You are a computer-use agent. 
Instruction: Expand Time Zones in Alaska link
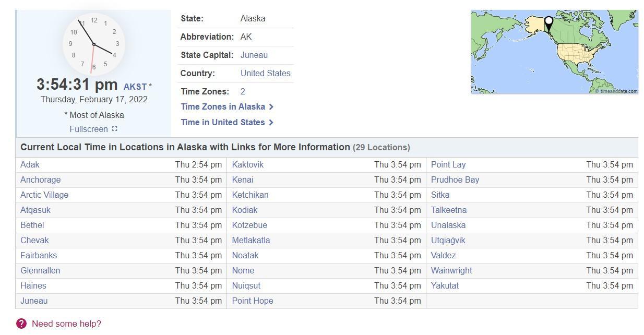click(x=227, y=107)
